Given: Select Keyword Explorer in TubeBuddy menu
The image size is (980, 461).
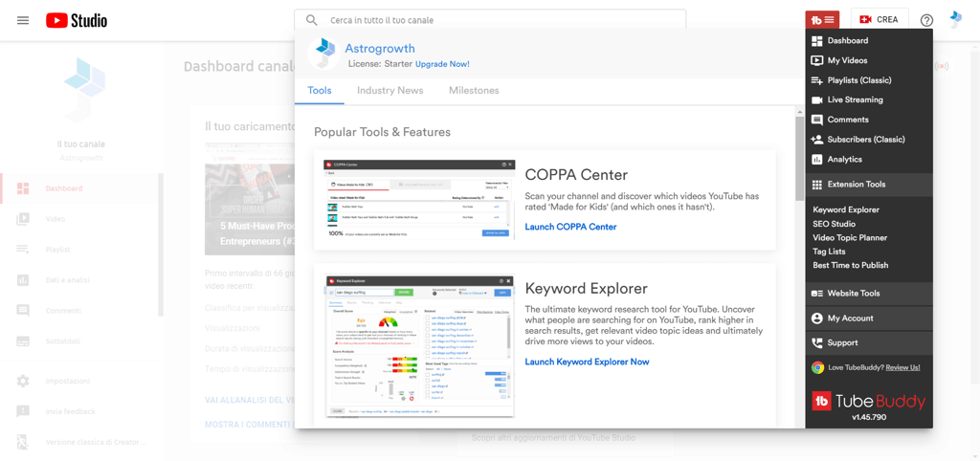Looking at the screenshot, I should pos(846,209).
